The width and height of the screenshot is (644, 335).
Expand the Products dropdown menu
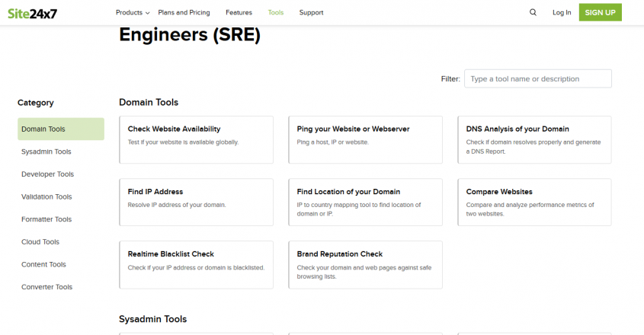point(133,12)
